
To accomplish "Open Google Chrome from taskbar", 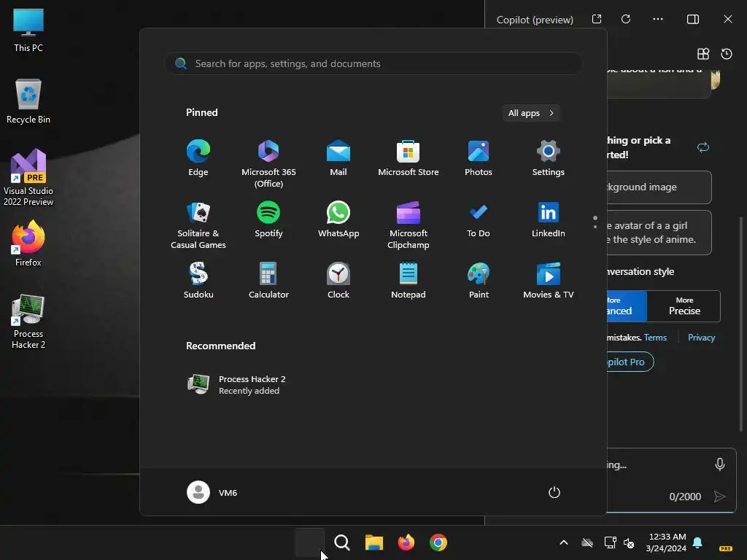I will tap(438, 542).
